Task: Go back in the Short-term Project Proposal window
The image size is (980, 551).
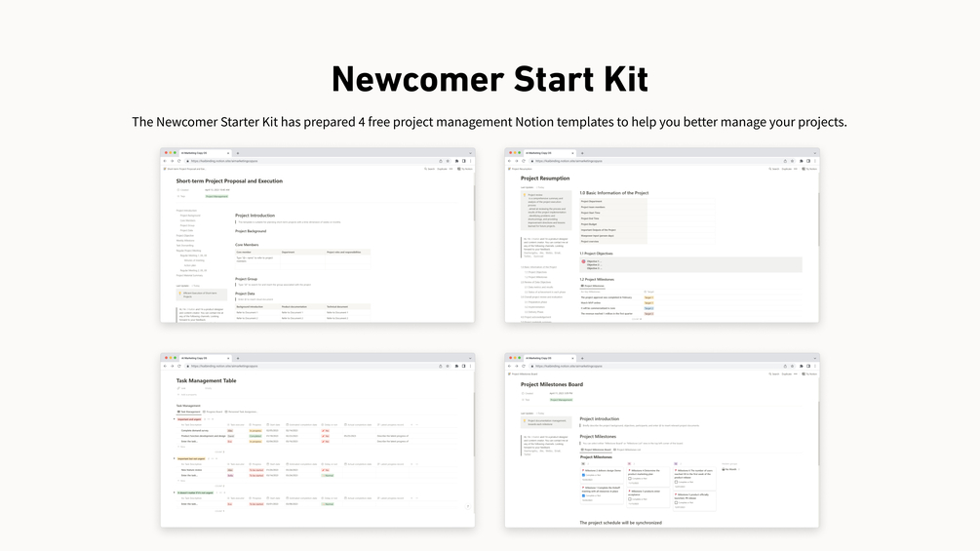Action: point(165,161)
